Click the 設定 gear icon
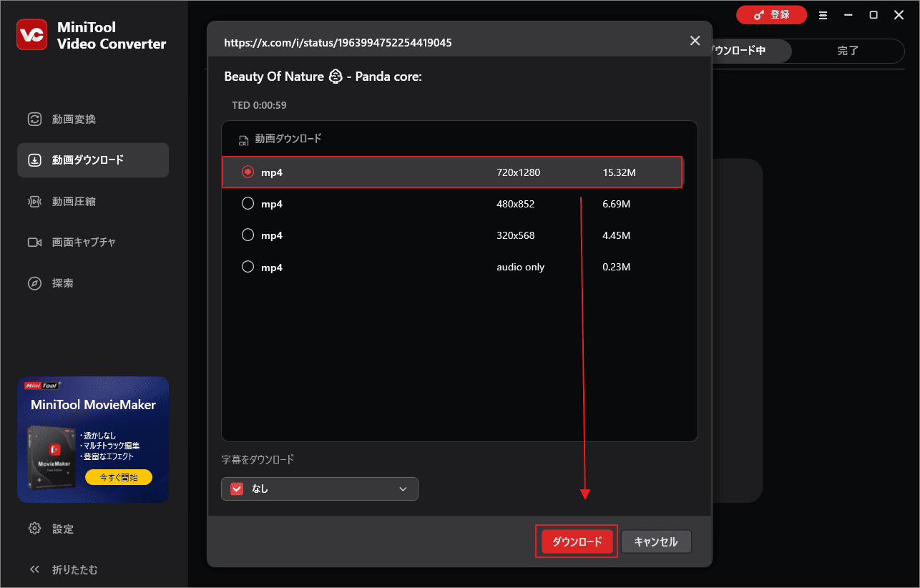The image size is (920, 588). tap(34, 529)
